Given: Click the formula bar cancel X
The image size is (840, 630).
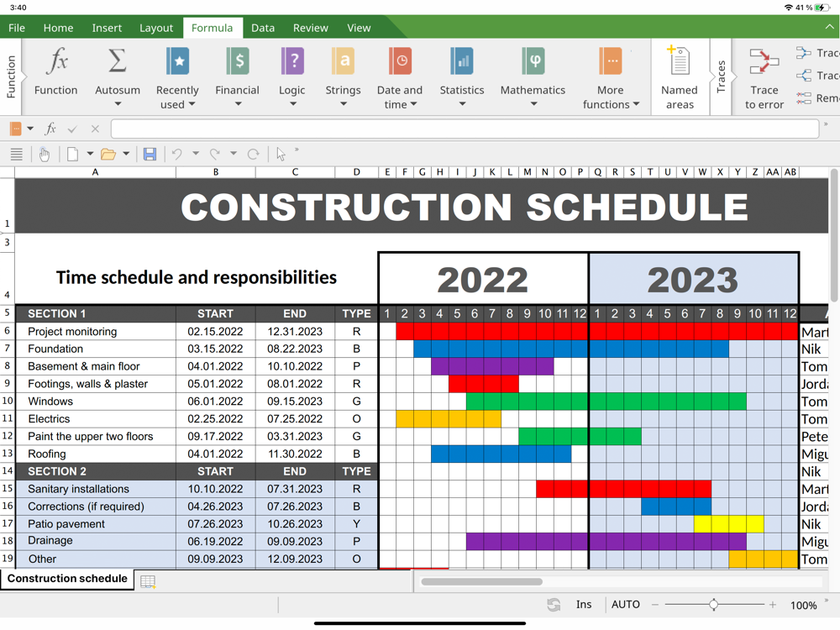Looking at the screenshot, I should pos(95,129).
